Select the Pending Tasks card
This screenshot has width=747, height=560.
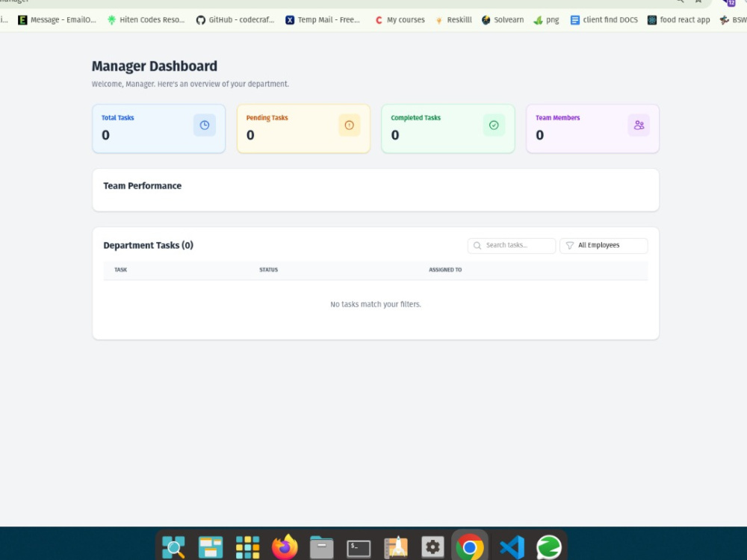pos(303,128)
